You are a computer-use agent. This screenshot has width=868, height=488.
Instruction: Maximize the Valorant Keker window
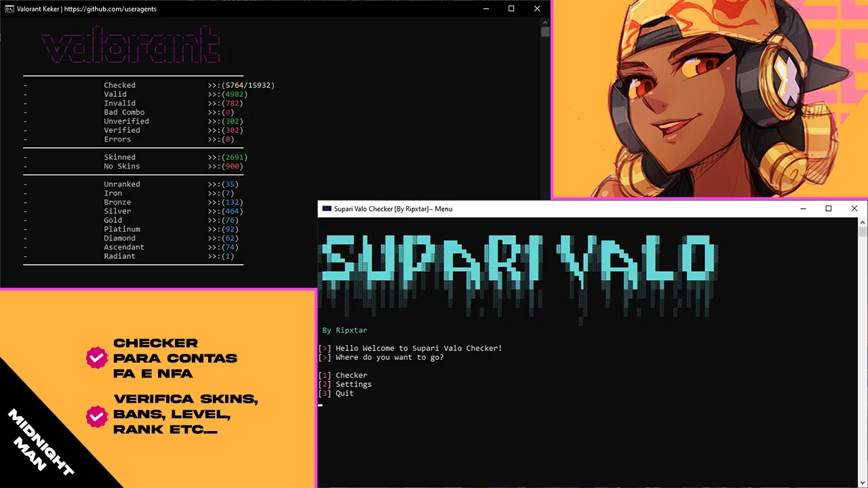(x=511, y=9)
